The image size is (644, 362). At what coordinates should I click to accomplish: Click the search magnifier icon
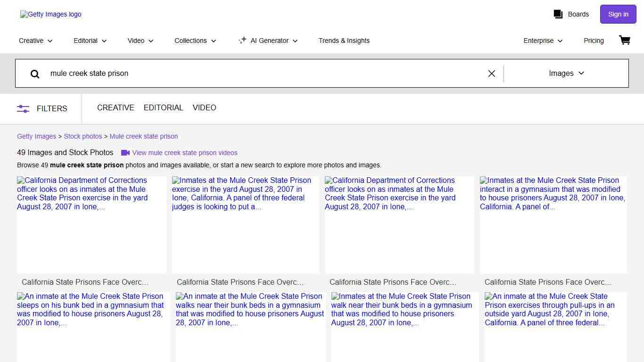tap(35, 74)
